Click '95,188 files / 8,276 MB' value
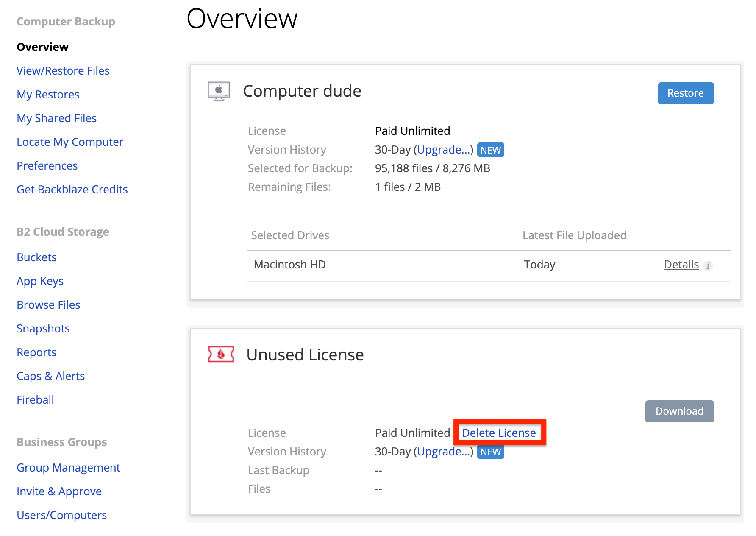This screenshot has height=536, width=756. pyautogui.click(x=432, y=168)
